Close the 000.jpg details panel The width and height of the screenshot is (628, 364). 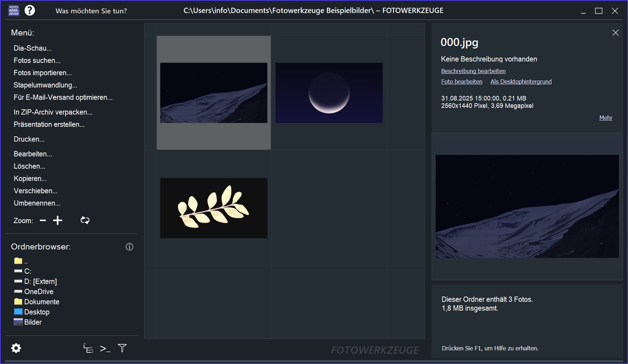(x=615, y=33)
